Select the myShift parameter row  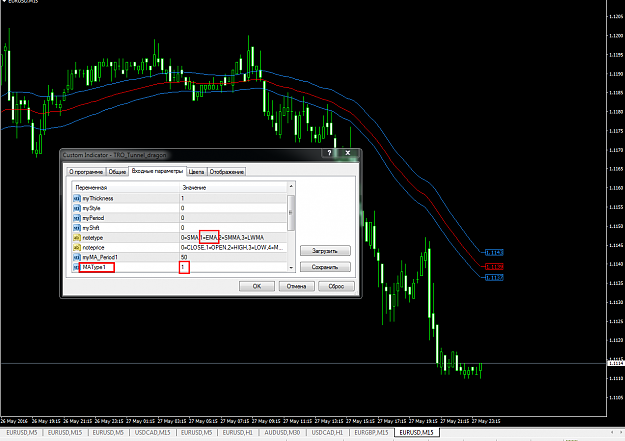point(179,228)
